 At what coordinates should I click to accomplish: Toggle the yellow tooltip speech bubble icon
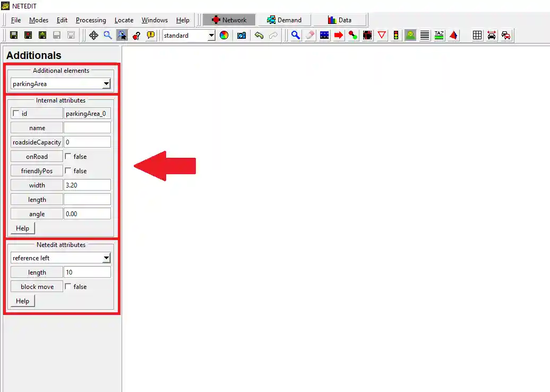(x=151, y=36)
